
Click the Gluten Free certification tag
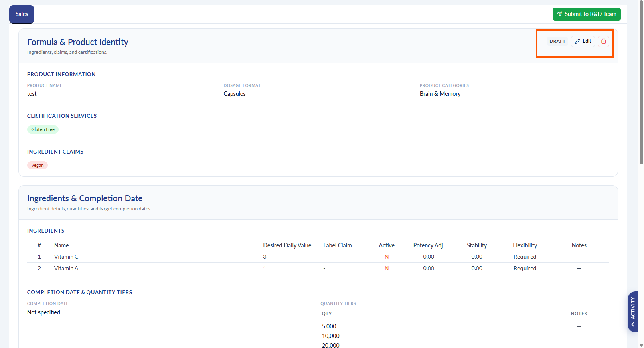(43, 129)
